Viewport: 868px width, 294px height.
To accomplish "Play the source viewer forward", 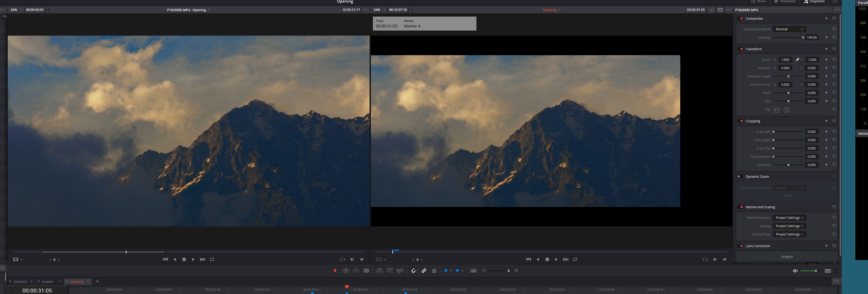I will click(193, 260).
